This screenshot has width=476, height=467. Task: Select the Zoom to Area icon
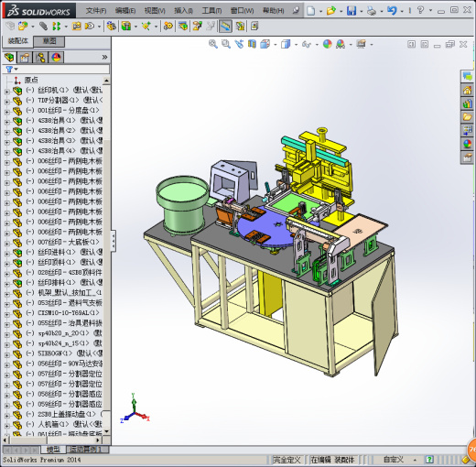click(x=226, y=44)
